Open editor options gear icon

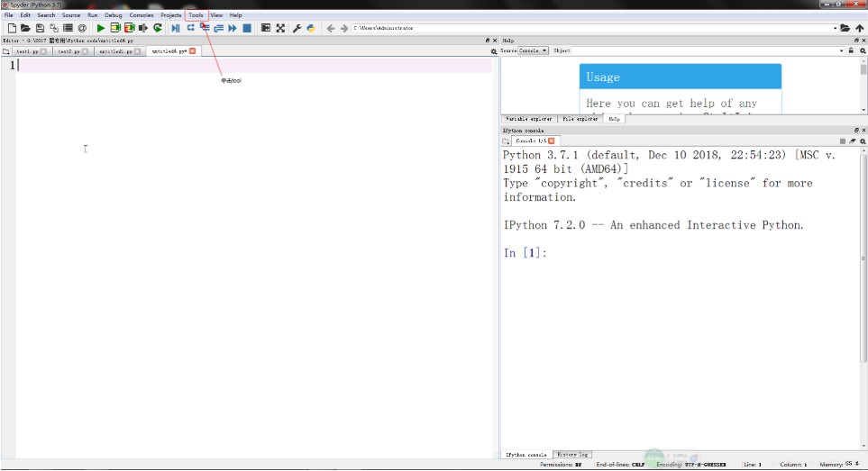[494, 50]
